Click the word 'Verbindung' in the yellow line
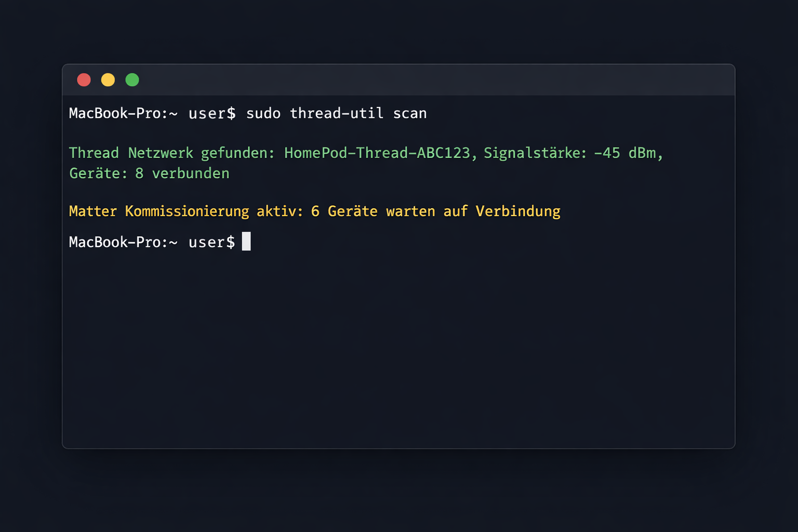Image resolution: width=798 pixels, height=532 pixels. pos(517,211)
